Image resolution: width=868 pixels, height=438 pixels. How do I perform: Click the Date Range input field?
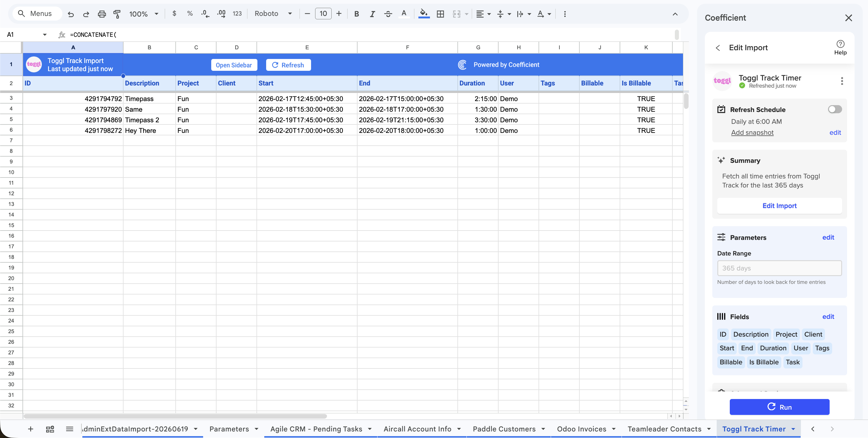click(x=779, y=268)
